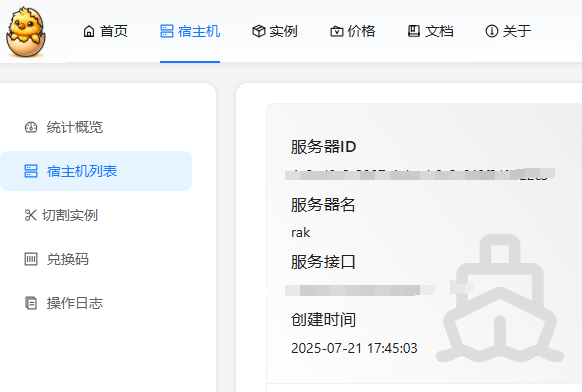Image resolution: width=582 pixels, height=392 pixels.
Task: Open the 关于 menu item
Action: pyautogui.click(x=509, y=31)
